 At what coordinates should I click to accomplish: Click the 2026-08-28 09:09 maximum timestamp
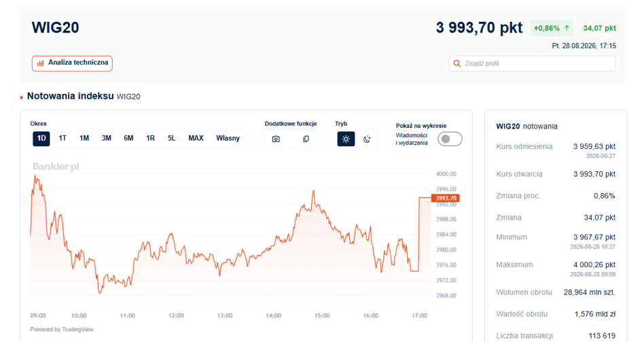pyautogui.click(x=592, y=274)
